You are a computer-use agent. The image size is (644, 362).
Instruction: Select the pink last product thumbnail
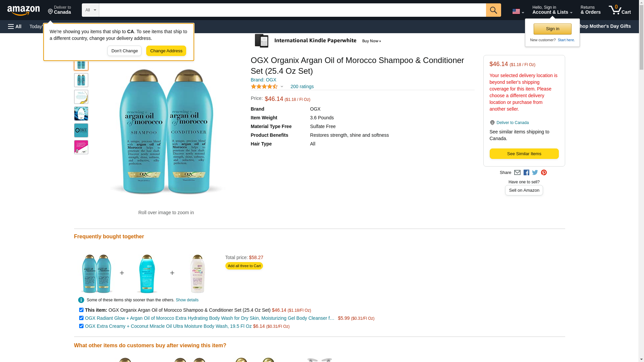pyautogui.click(x=81, y=147)
